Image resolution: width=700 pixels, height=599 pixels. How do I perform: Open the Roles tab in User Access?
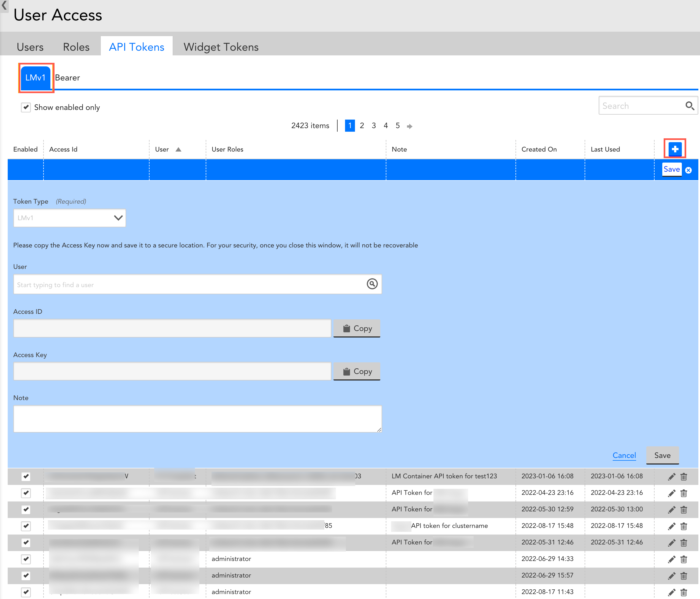pyautogui.click(x=76, y=46)
